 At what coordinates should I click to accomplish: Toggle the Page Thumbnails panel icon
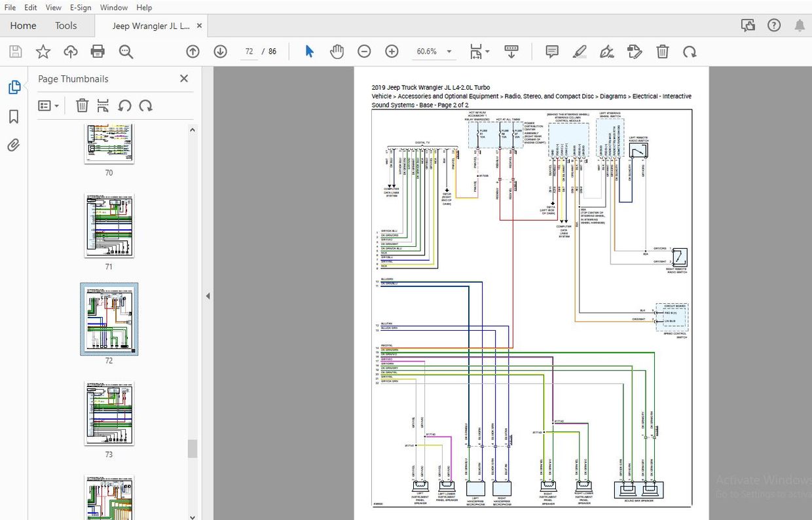pyautogui.click(x=14, y=87)
